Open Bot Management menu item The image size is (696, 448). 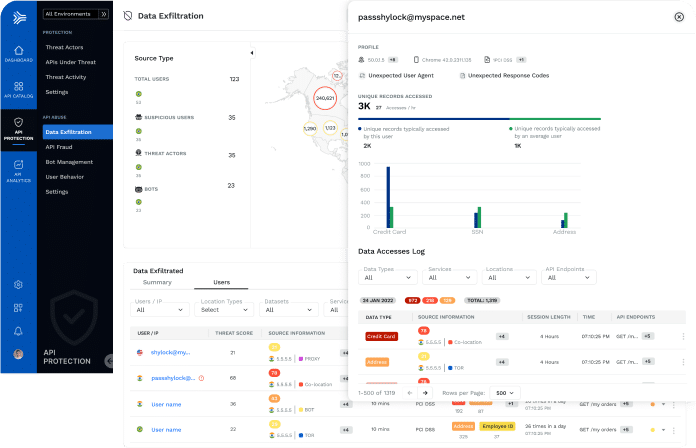(69, 161)
